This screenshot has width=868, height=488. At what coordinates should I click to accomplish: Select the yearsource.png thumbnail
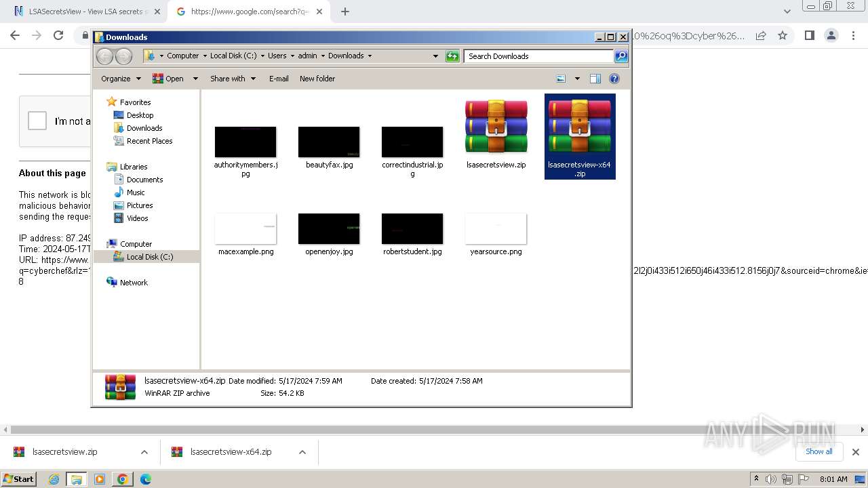[x=496, y=228]
